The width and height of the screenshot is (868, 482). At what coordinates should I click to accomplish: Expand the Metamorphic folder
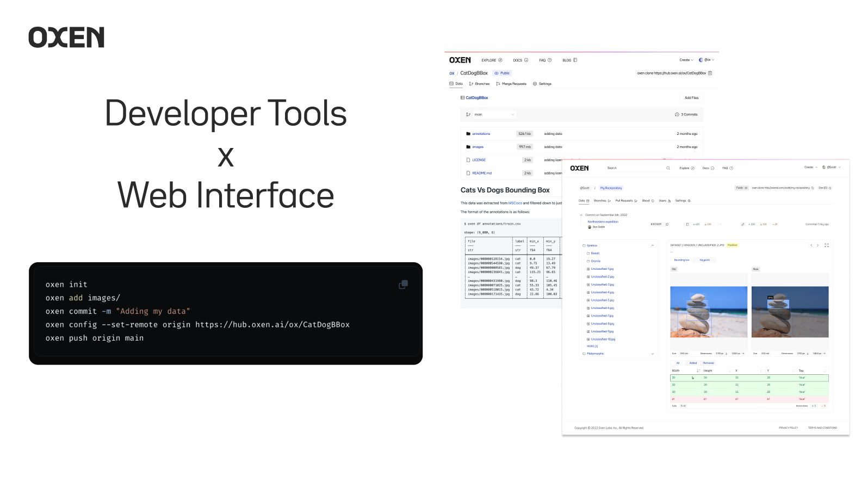(653, 354)
